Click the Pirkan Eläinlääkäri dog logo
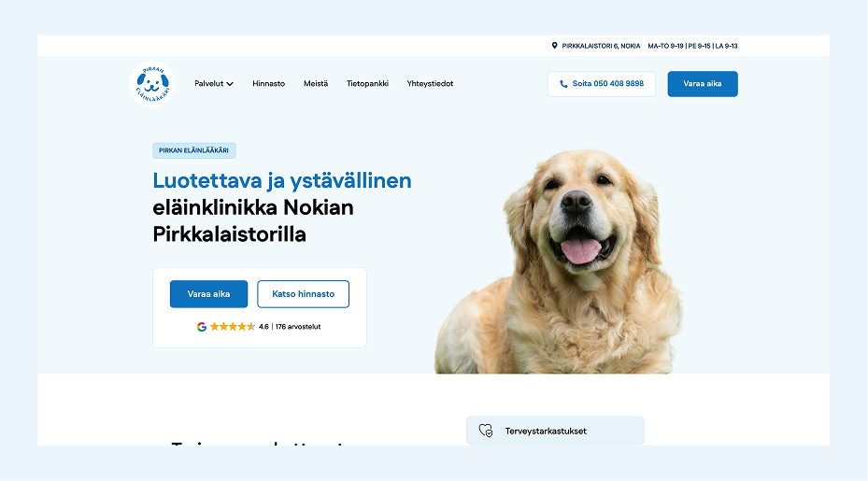Screen dimensions: 868x481 click(153, 84)
